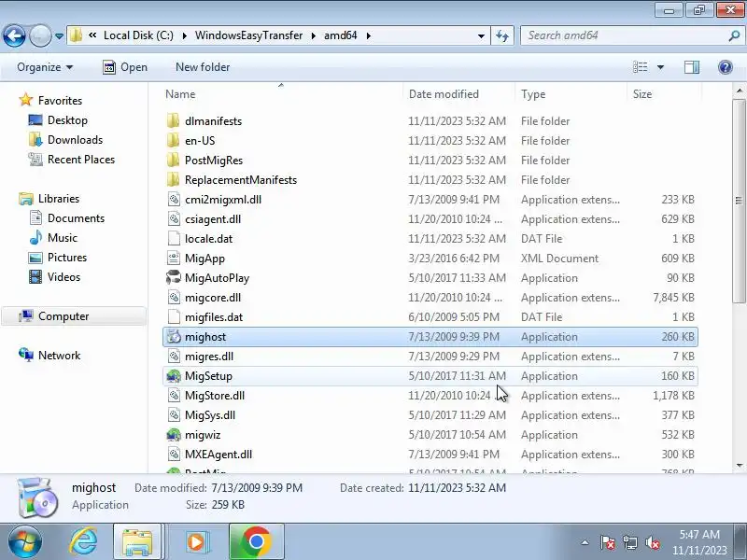Open the Organize menu
Viewport: 747px width, 560px height.
pyautogui.click(x=45, y=67)
